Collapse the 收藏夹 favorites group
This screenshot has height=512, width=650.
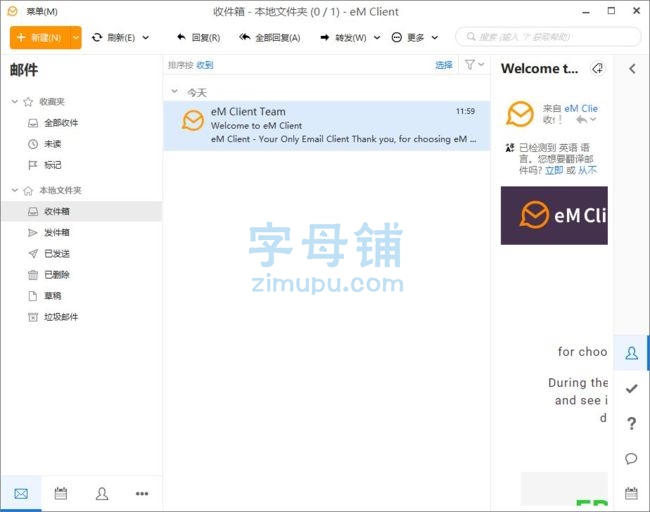tap(15, 102)
